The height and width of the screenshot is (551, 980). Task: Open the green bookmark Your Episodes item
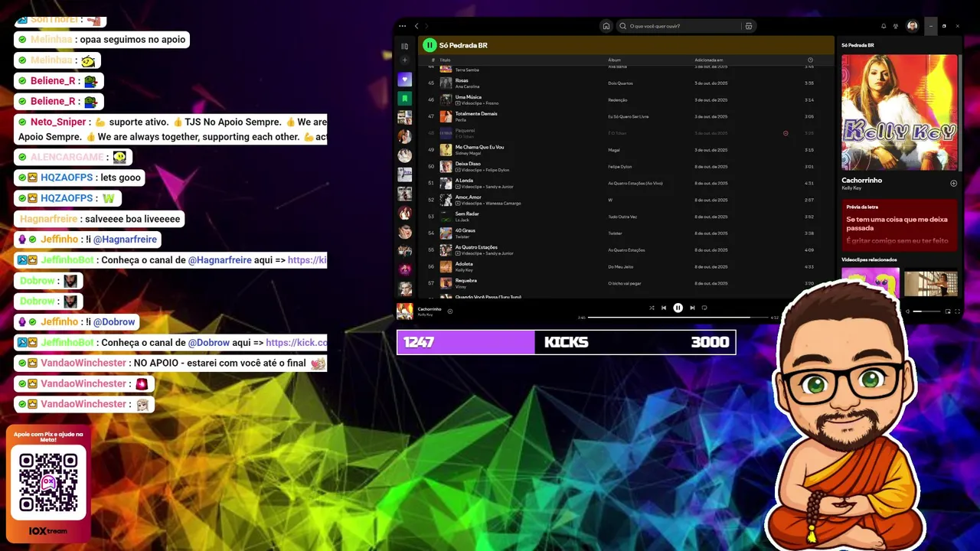tap(405, 99)
